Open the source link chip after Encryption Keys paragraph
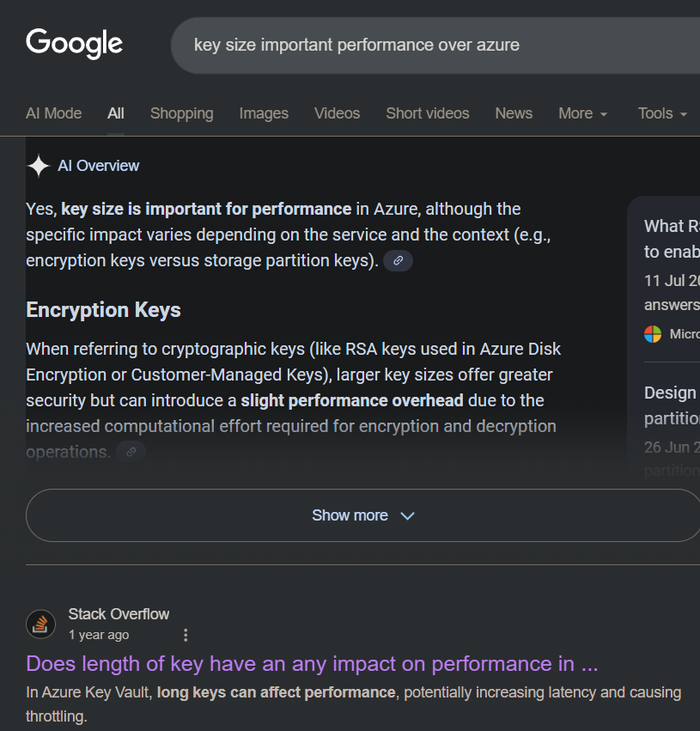This screenshot has height=731, width=700. 131,451
